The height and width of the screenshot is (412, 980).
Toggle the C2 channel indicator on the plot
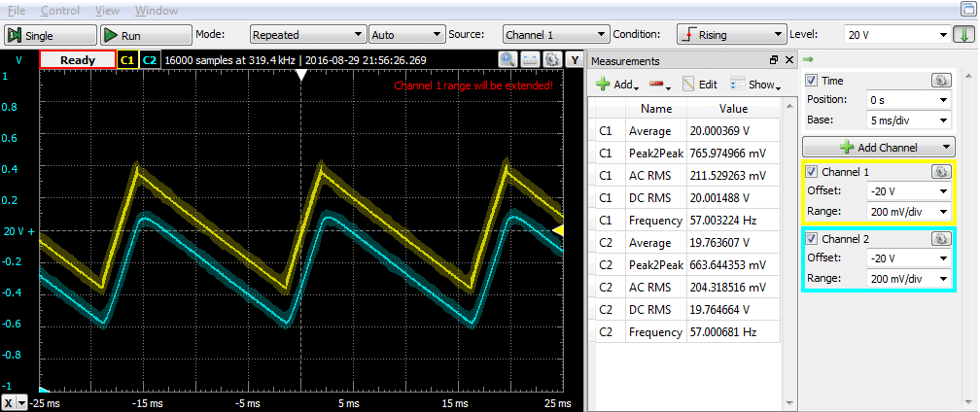(150, 60)
